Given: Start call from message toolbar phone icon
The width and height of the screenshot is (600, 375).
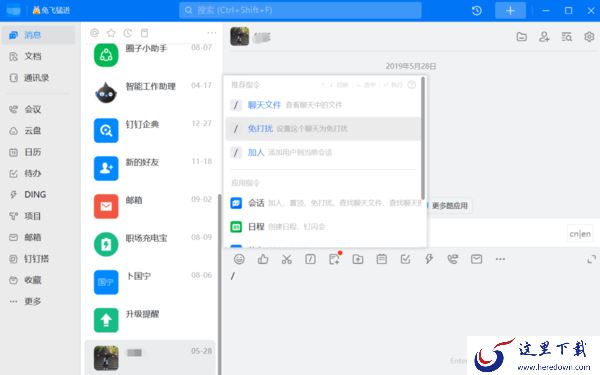Looking at the screenshot, I should 453,259.
